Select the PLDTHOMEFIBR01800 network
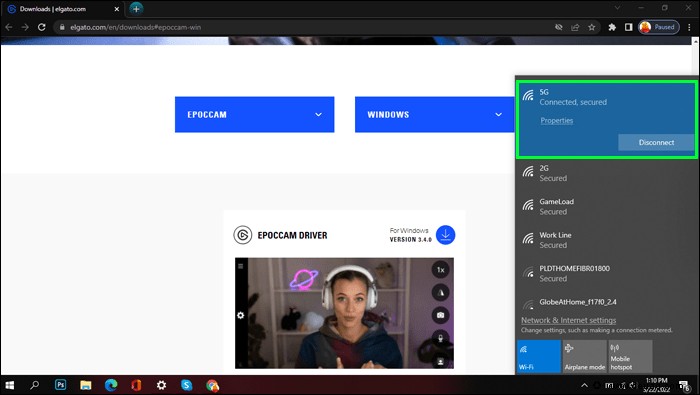 pyautogui.click(x=607, y=273)
